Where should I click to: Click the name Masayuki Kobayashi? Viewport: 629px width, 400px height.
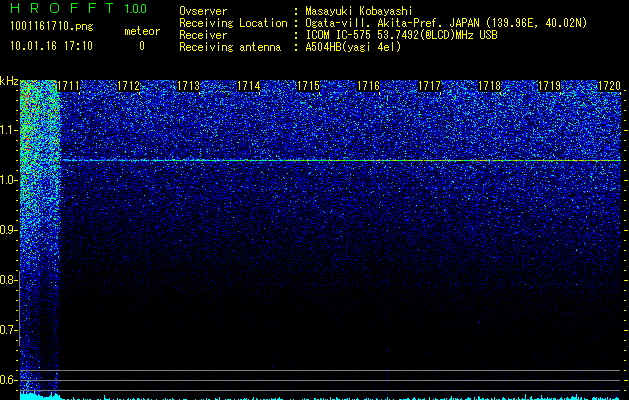[x=358, y=11]
